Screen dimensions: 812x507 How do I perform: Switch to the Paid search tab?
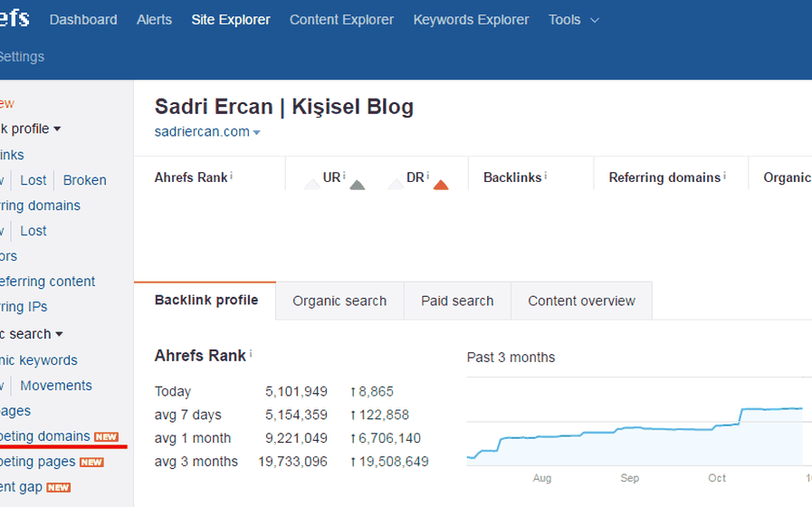point(457,301)
